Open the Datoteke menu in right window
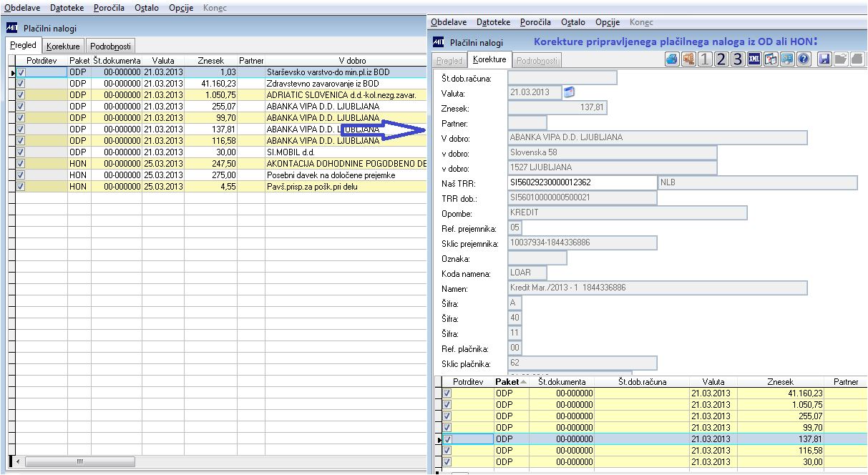The width and height of the screenshot is (868, 475). [494, 22]
